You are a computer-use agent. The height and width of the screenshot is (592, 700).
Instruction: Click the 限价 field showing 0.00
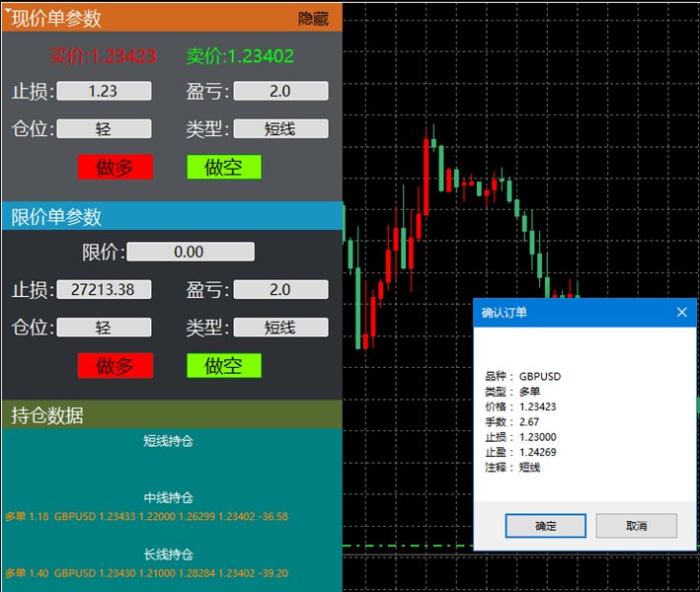pyautogui.click(x=191, y=252)
